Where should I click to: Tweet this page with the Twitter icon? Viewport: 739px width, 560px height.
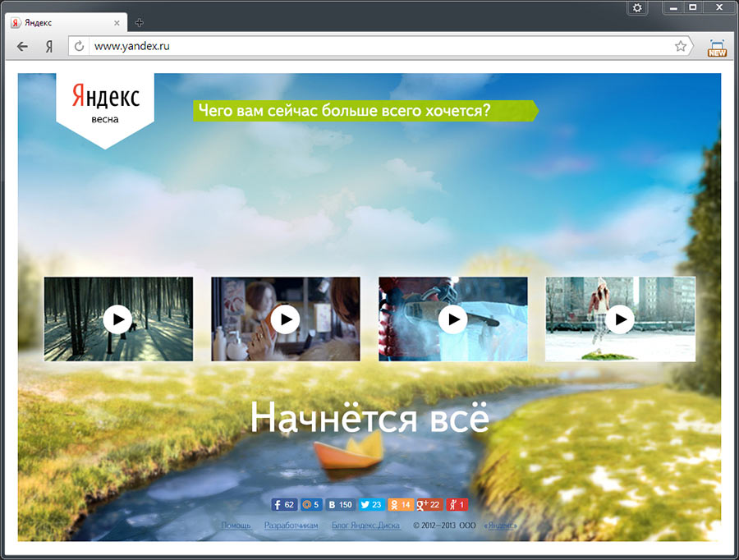(371, 505)
